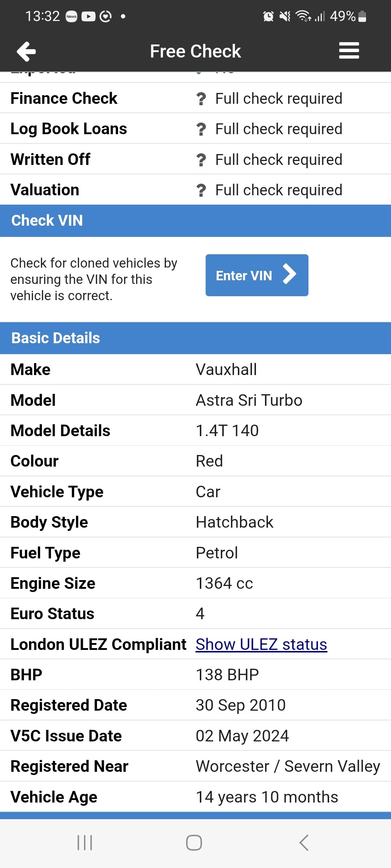Select the Red colour value
Image resolution: width=391 pixels, height=868 pixels.
pos(209,461)
